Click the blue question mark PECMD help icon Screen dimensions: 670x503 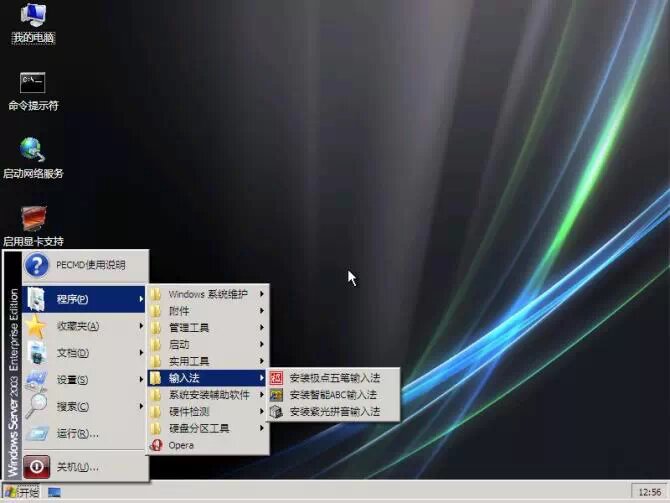pos(37,265)
